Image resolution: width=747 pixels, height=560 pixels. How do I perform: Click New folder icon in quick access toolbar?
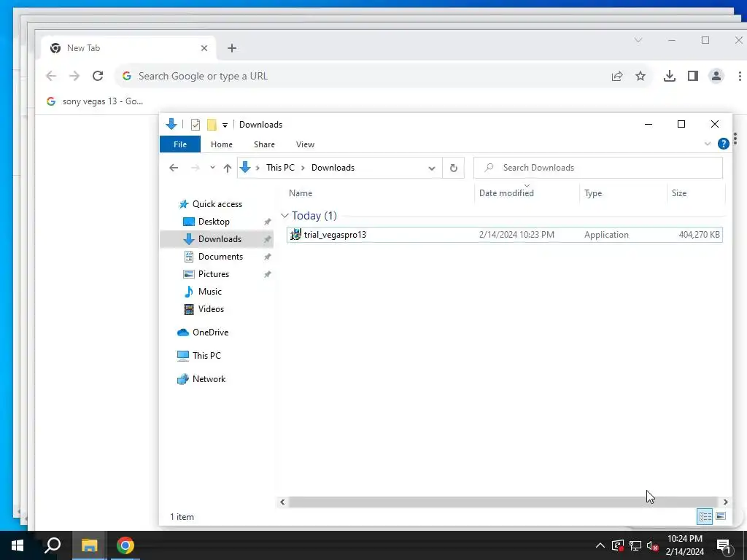212,125
